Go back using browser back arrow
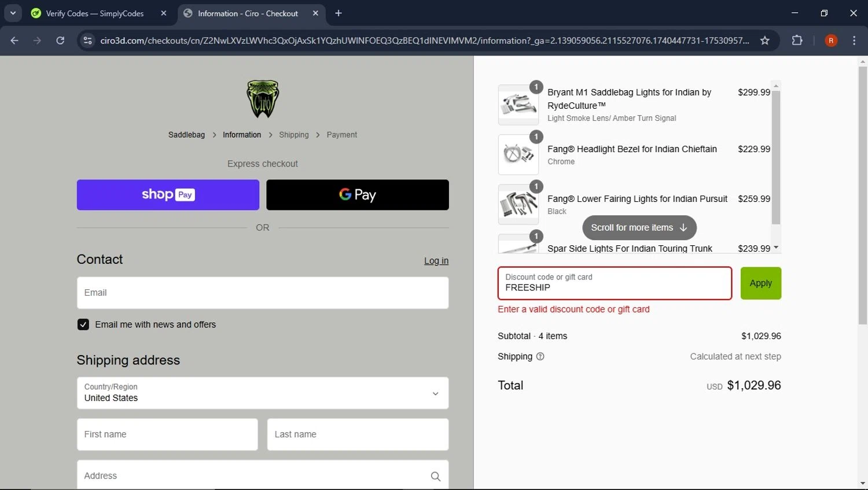Screen dimensions: 868x490 tap(14, 40)
